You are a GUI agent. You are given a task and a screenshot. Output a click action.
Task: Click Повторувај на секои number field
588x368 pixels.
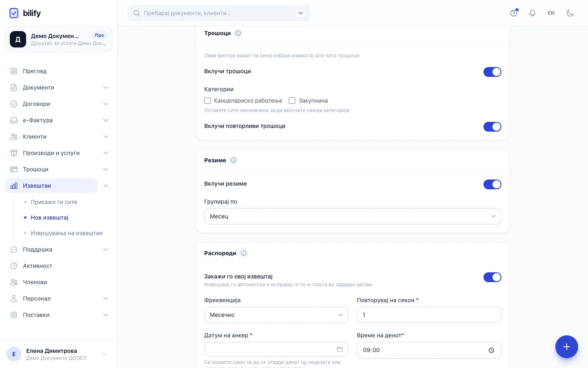(429, 315)
